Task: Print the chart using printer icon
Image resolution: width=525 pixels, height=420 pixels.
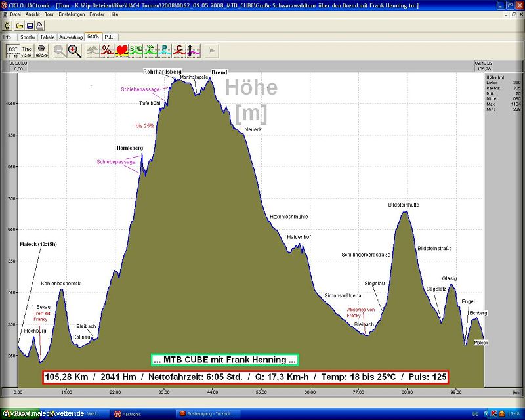Action: click(39, 25)
